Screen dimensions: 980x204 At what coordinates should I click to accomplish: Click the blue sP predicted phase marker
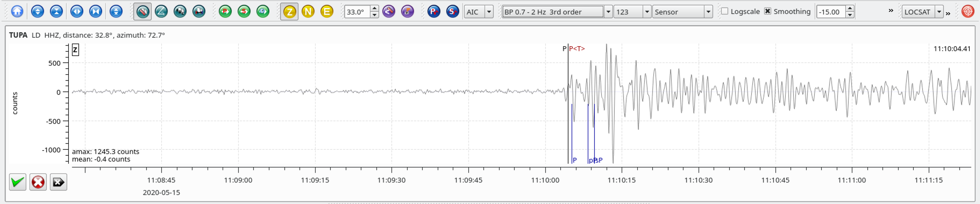click(x=599, y=160)
